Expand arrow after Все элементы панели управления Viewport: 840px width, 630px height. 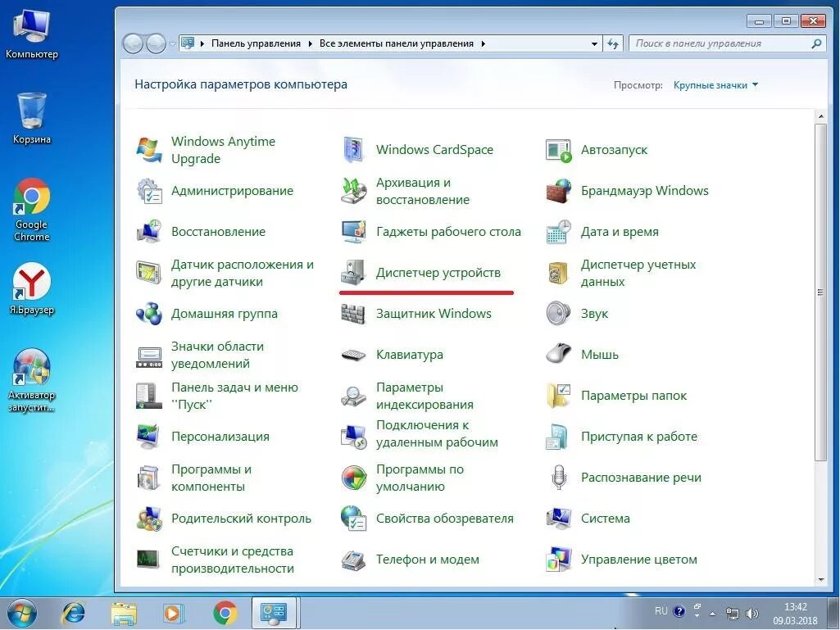coord(484,44)
